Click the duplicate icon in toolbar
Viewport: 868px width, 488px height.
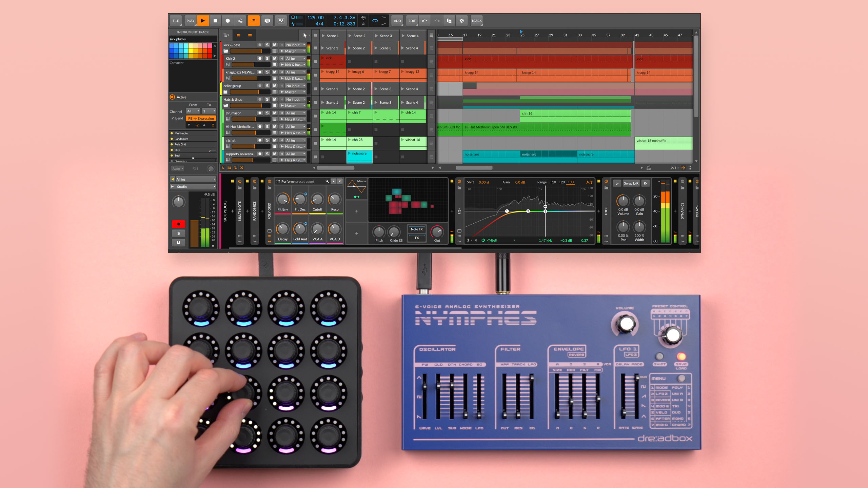point(449,21)
